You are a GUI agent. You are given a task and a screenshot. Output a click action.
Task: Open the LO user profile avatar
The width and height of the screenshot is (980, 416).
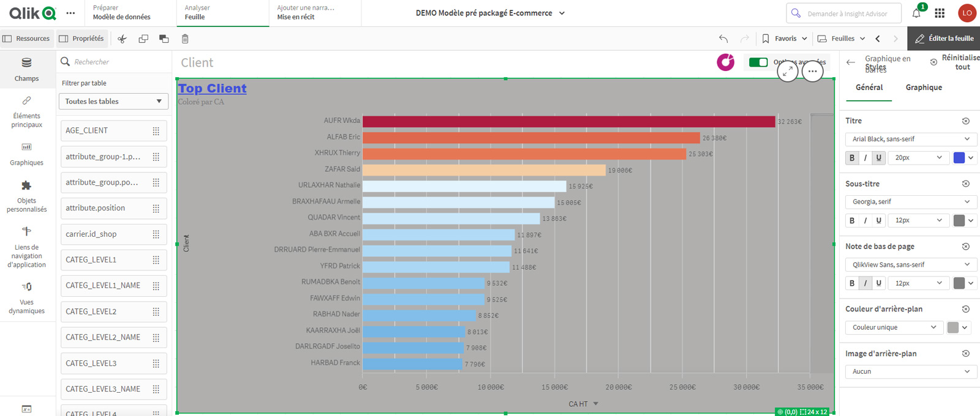pyautogui.click(x=967, y=13)
